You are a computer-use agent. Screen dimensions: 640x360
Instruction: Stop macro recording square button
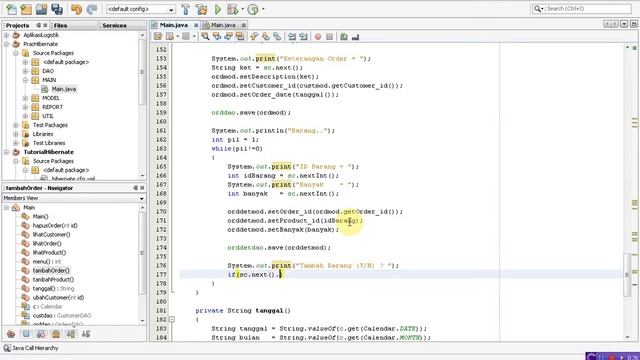329,37
